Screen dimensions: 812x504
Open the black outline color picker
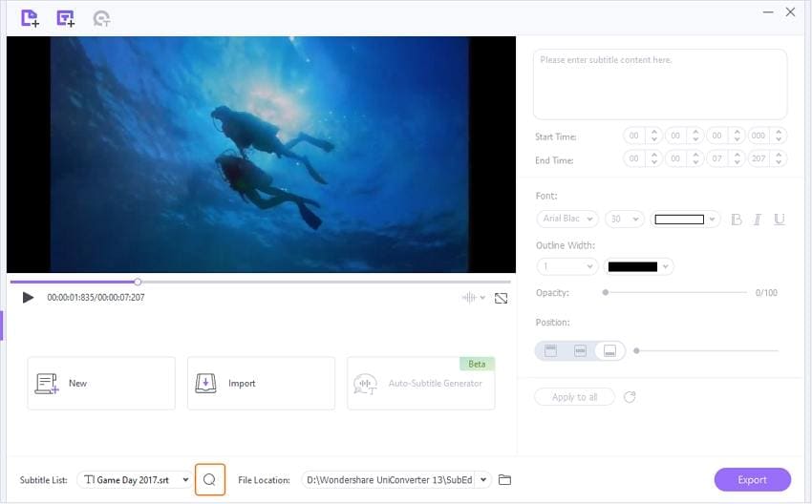pos(639,266)
